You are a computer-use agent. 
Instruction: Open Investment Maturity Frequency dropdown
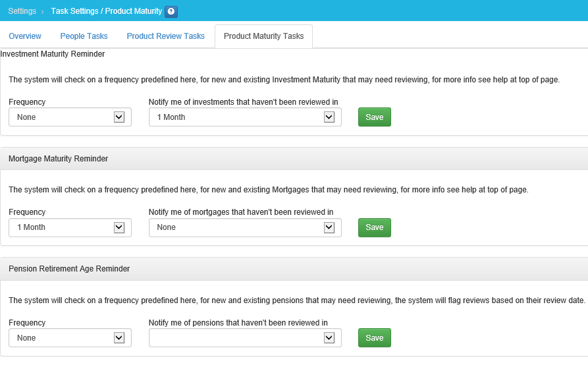[70, 117]
